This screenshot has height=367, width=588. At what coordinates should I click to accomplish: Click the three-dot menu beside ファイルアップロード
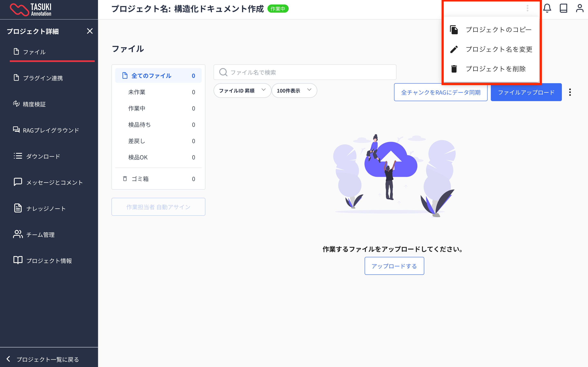[570, 92]
